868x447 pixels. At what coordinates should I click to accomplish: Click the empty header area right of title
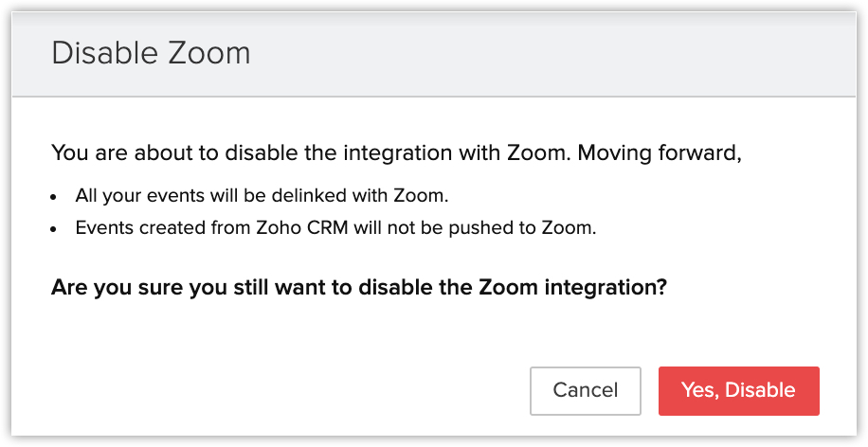[x=569, y=53]
